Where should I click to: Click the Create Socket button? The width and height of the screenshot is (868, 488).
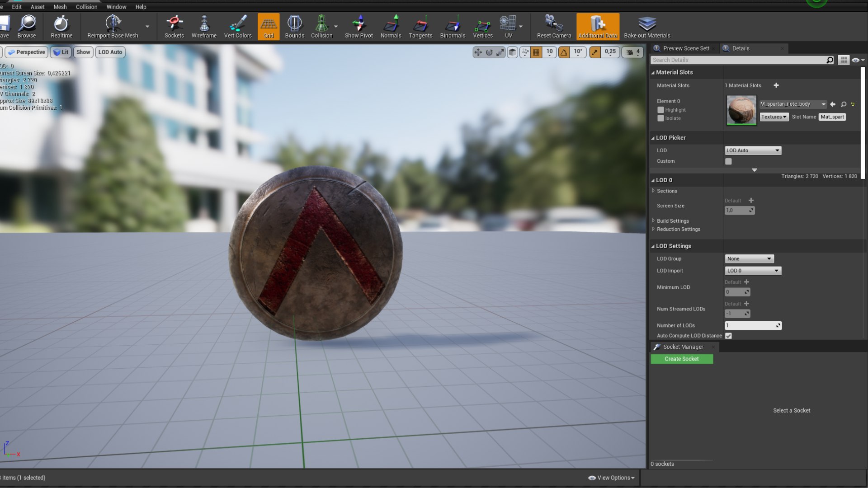pyautogui.click(x=682, y=359)
